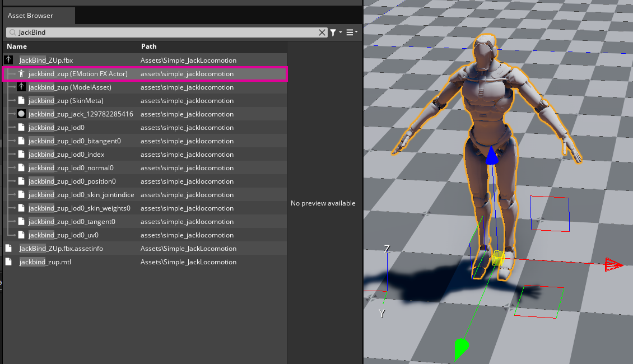Sort assets by the Path column header
This screenshot has height=364, width=633.
point(148,46)
